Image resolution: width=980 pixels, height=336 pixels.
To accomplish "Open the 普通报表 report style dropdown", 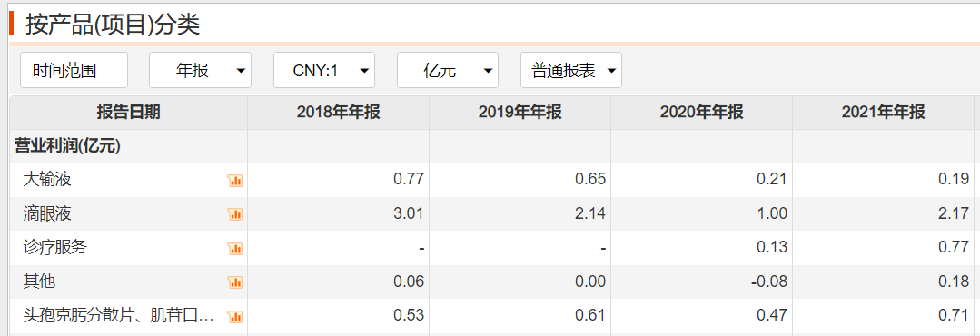I will click(571, 70).
